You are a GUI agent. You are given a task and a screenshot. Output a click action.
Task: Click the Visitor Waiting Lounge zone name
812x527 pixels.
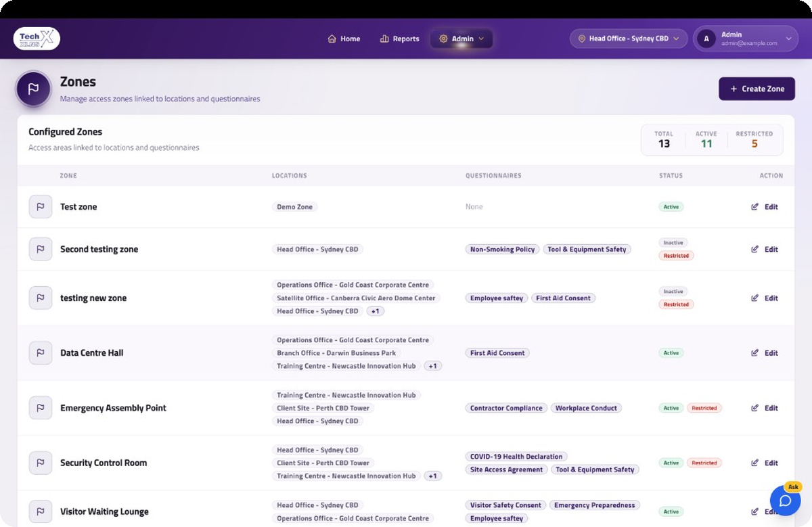104,511
